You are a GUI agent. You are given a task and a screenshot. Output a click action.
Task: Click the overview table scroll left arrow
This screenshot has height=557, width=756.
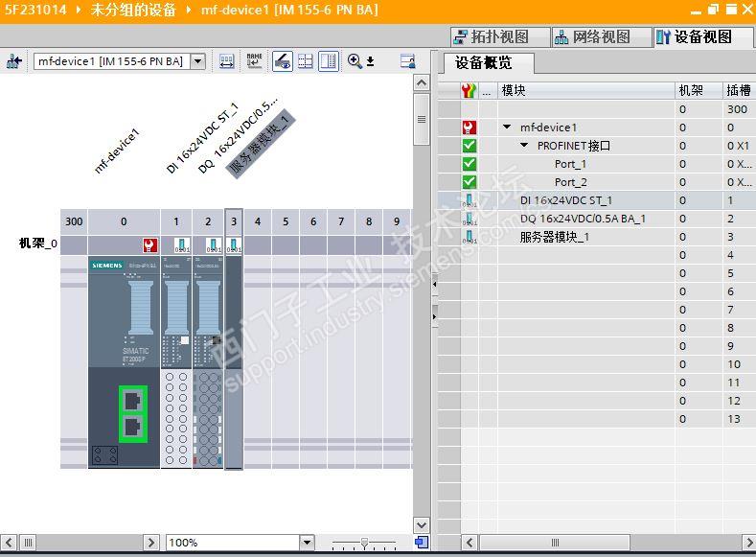[470, 543]
